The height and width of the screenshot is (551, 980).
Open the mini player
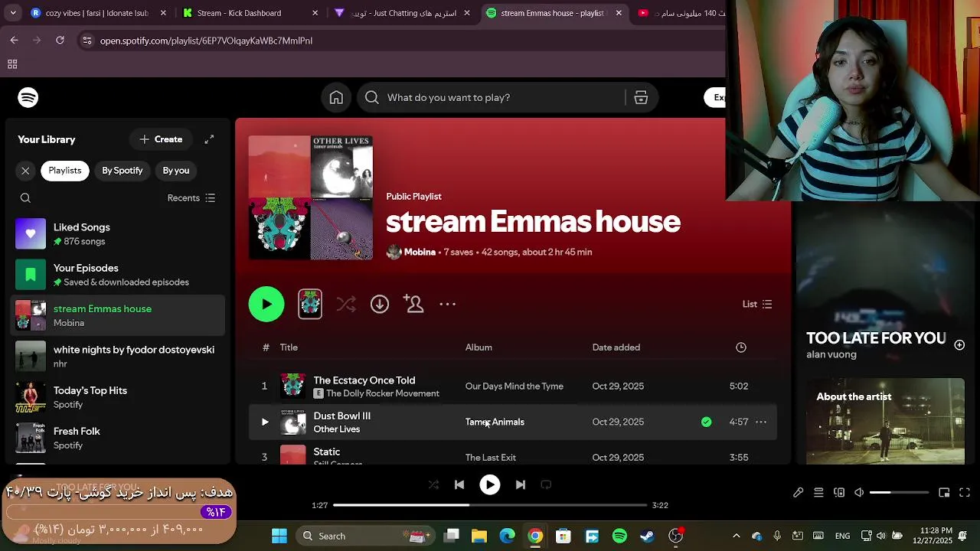944,493
